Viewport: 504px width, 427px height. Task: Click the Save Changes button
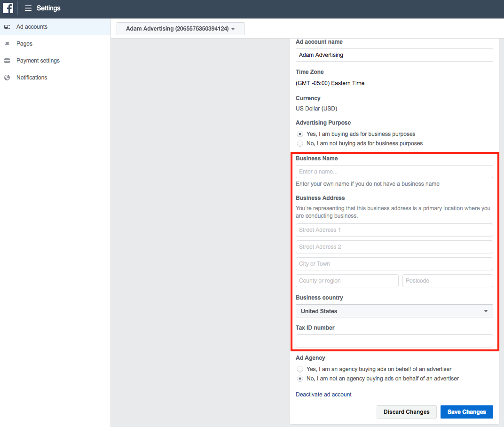coord(466,411)
